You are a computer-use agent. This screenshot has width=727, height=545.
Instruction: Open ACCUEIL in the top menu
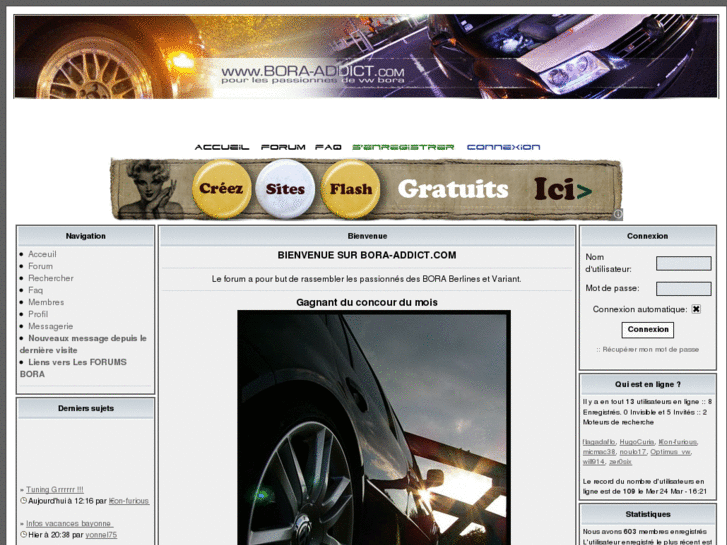click(x=222, y=147)
